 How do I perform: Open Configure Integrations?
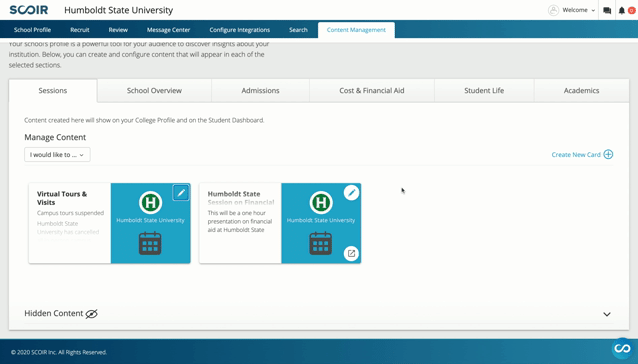[x=240, y=30]
